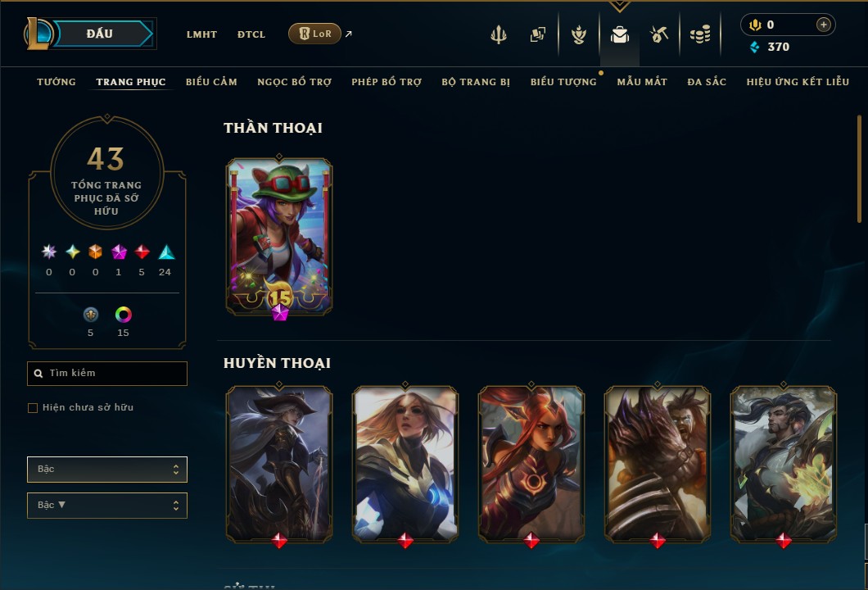This screenshot has height=590, width=868.
Task: Add RP with the plus icon
Action: tap(824, 25)
